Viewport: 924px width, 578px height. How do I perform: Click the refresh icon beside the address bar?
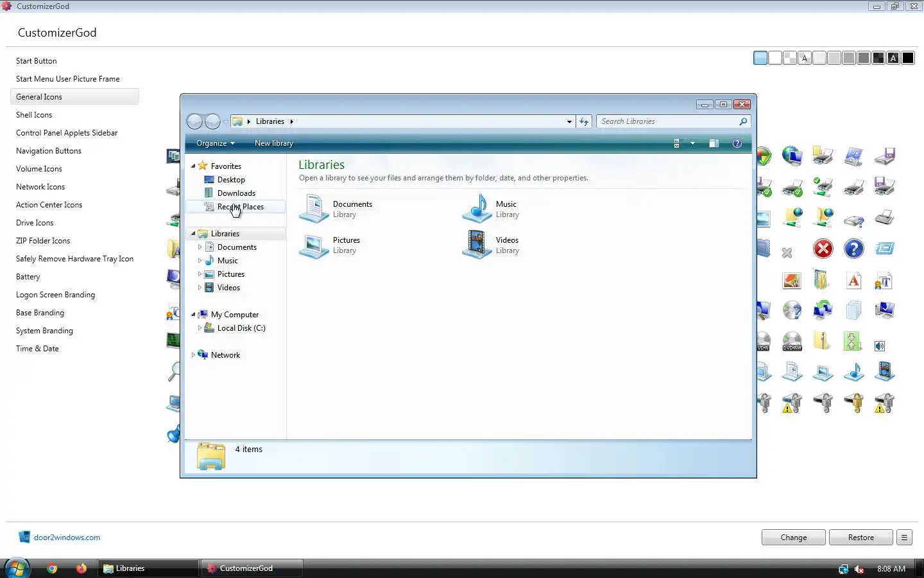point(584,121)
